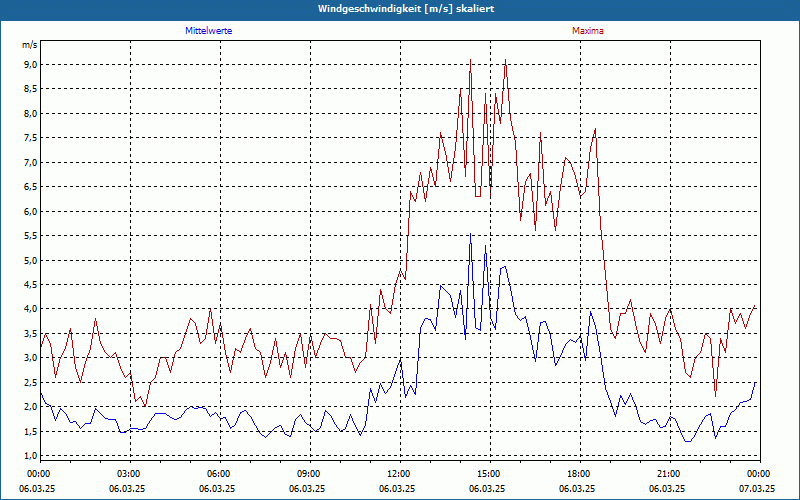Click the 06.03.25 date under 06:00
The height and width of the screenshot is (500, 800).
click(217, 488)
